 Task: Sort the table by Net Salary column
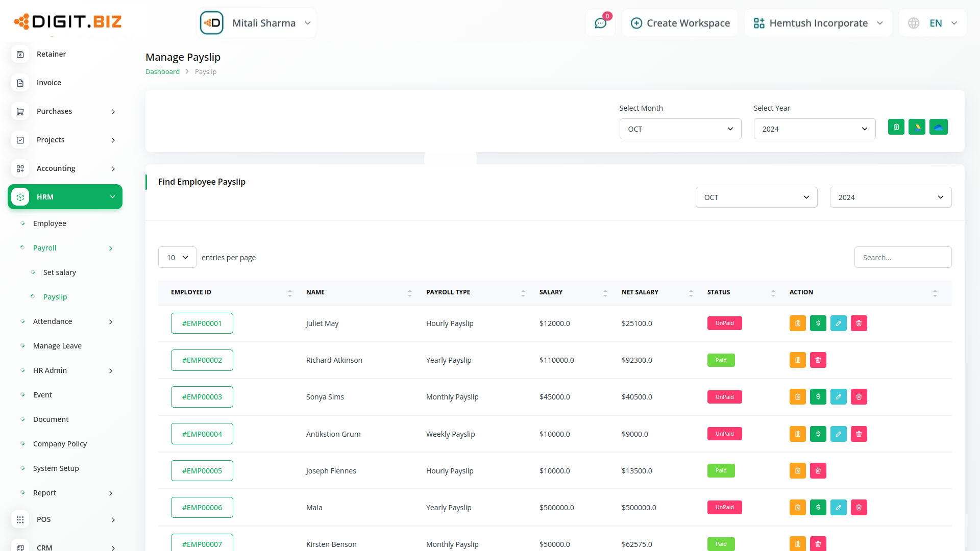(691, 292)
